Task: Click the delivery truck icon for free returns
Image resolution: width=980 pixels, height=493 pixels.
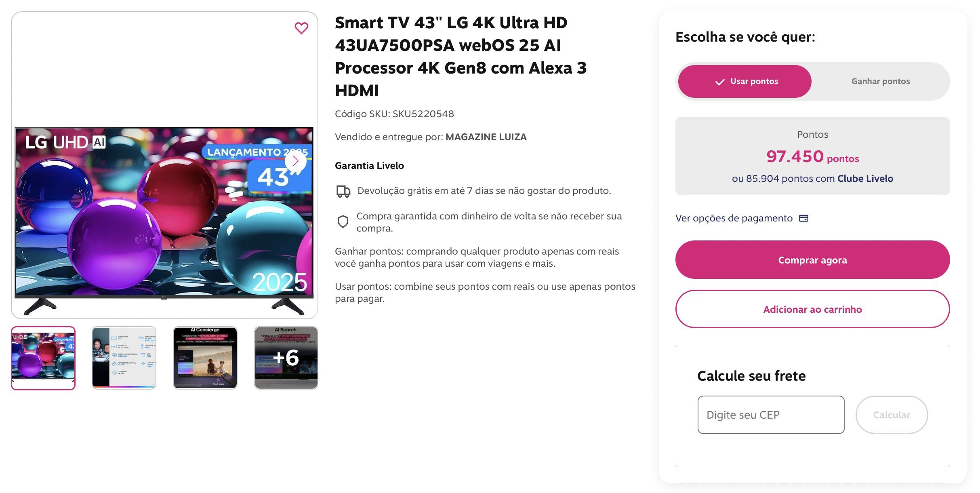Action: pos(343,191)
